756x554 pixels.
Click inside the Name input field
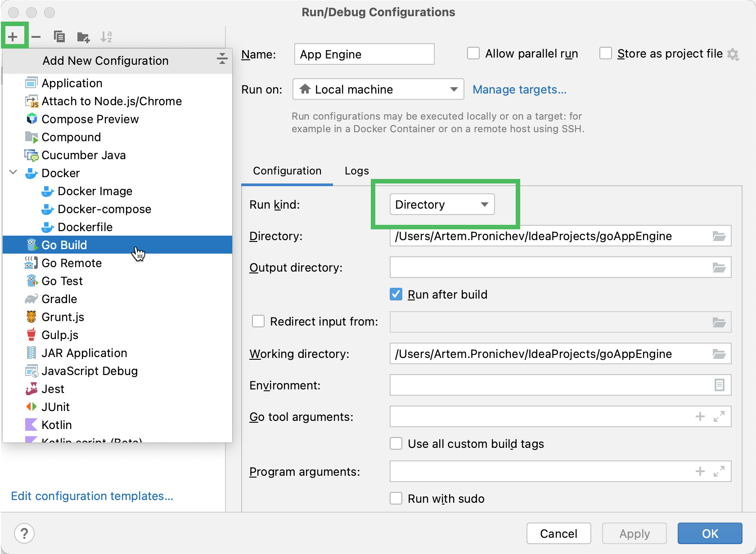364,54
